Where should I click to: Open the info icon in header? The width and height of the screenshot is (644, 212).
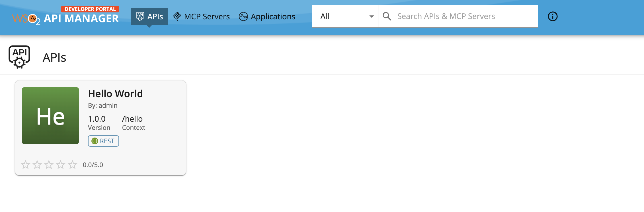(552, 16)
